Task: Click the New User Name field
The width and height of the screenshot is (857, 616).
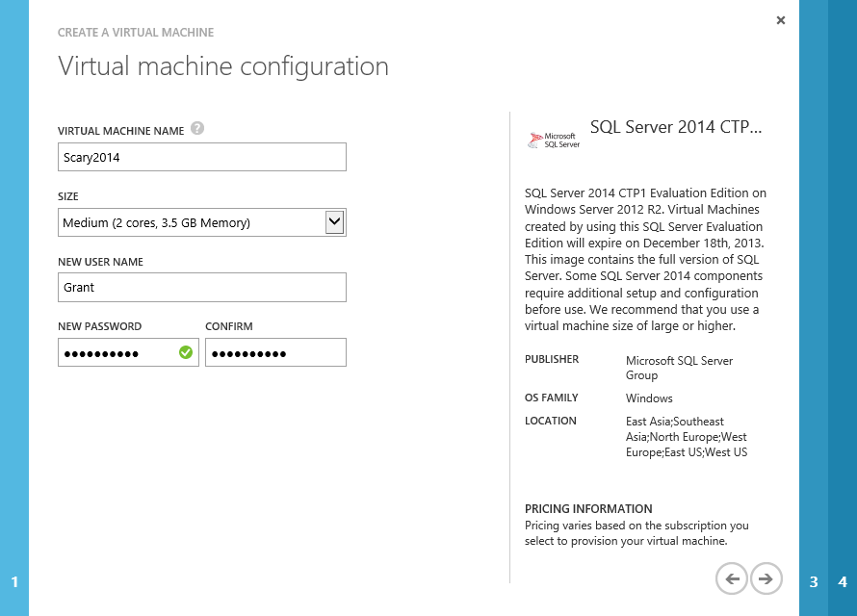Action: [x=202, y=287]
